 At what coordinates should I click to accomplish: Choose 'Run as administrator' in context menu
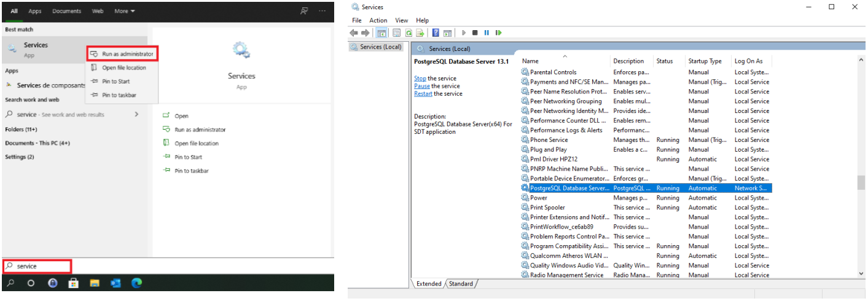123,54
